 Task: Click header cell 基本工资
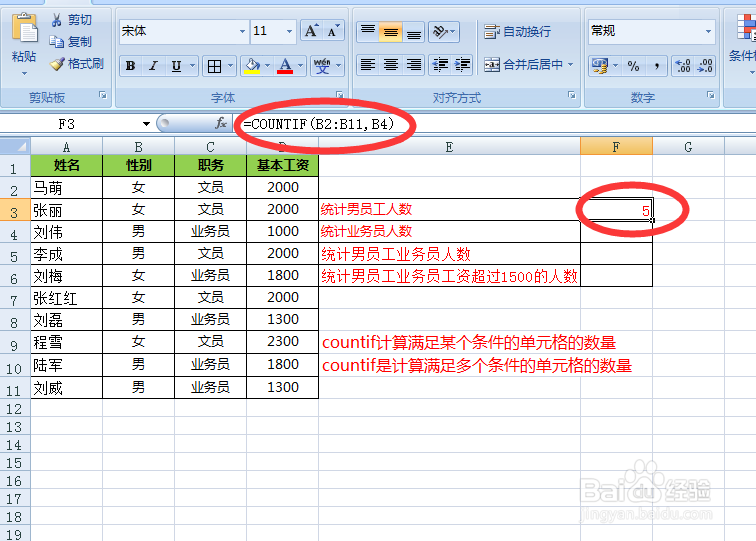[x=283, y=165]
